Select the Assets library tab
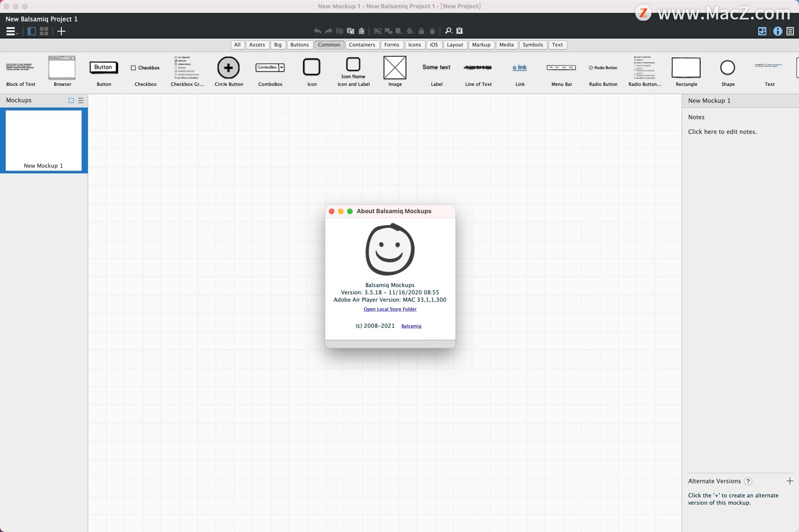Viewport: 799px width, 532px height. (257, 45)
